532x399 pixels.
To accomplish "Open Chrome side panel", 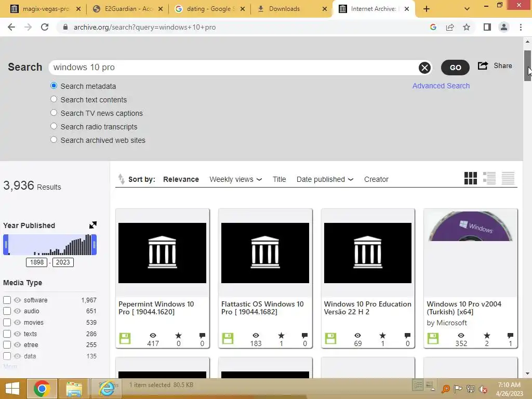I will click(x=487, y=27).
